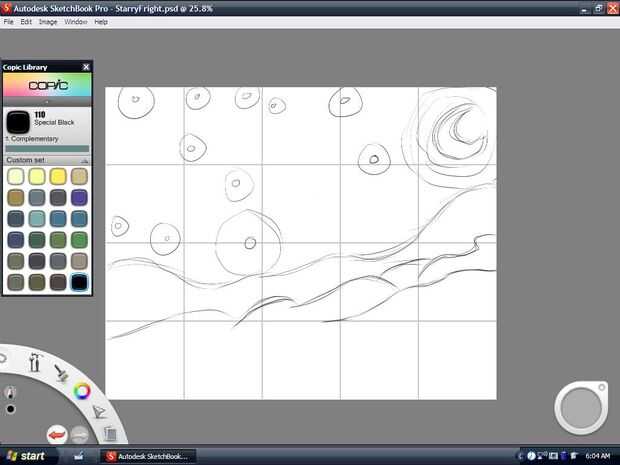The image size is (620, 465).
Task: Open the color wheel in the lagoon
Action: coord(82,391)
